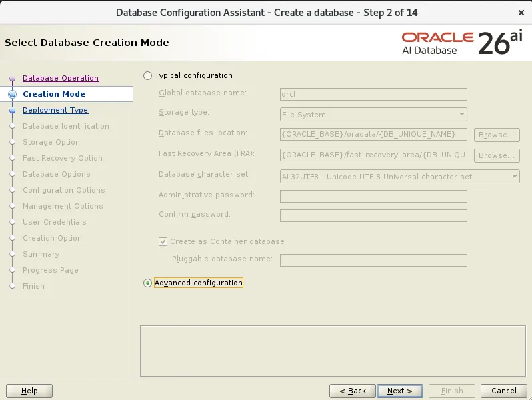This screenshot has width=532, height=400.
Task: Click the Pluggable database name field
Action: [373, 260]
